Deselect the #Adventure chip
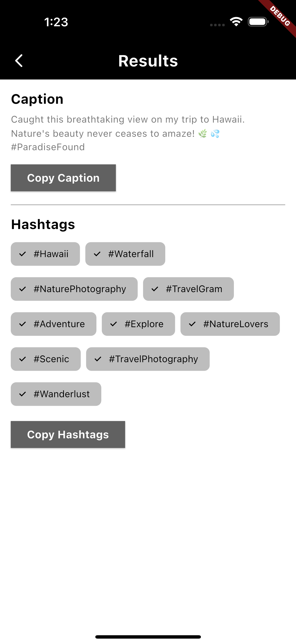The height and width of the screenshot is (644, 296). 53,324
